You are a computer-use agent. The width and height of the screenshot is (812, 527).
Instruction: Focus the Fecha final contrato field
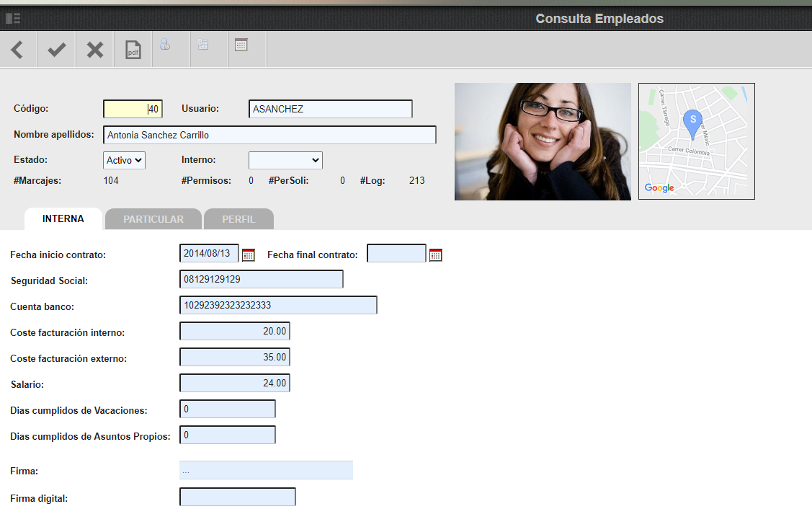(x=397, y=253)
